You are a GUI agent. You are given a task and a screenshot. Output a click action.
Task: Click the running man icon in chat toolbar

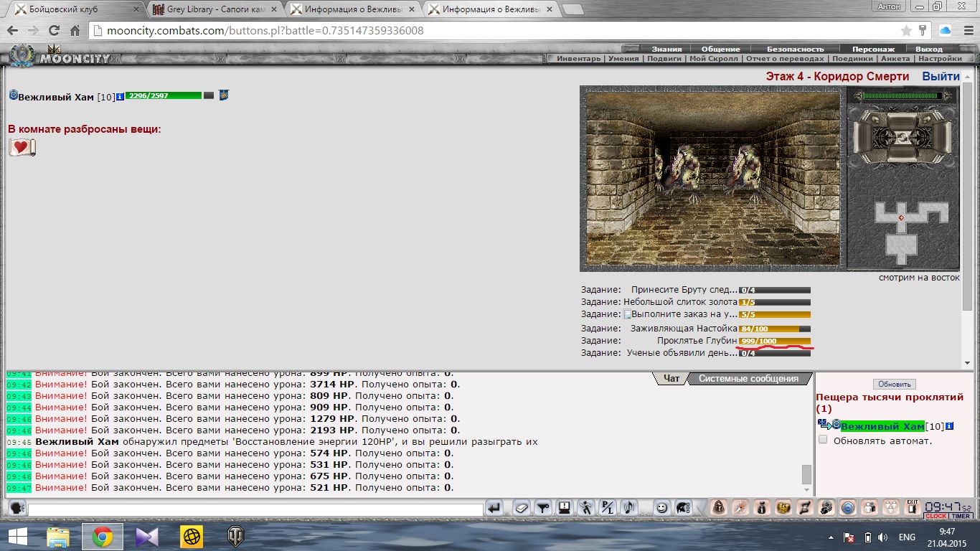pyautogui.click(x=586, y=508)
